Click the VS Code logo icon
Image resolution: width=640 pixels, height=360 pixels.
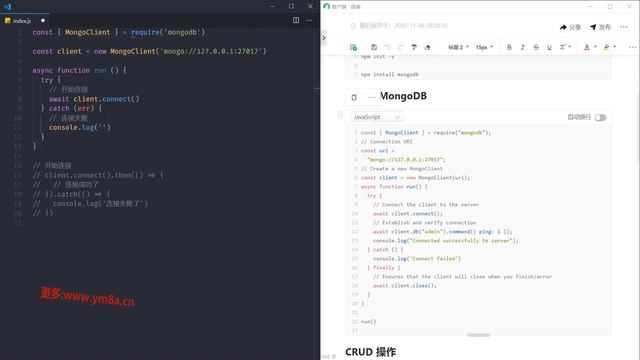click(7, 7)
